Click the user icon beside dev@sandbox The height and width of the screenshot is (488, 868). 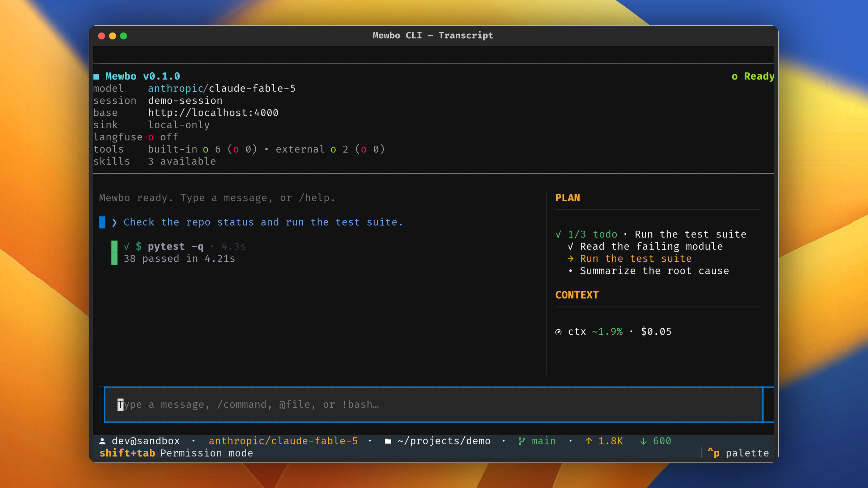102,441
